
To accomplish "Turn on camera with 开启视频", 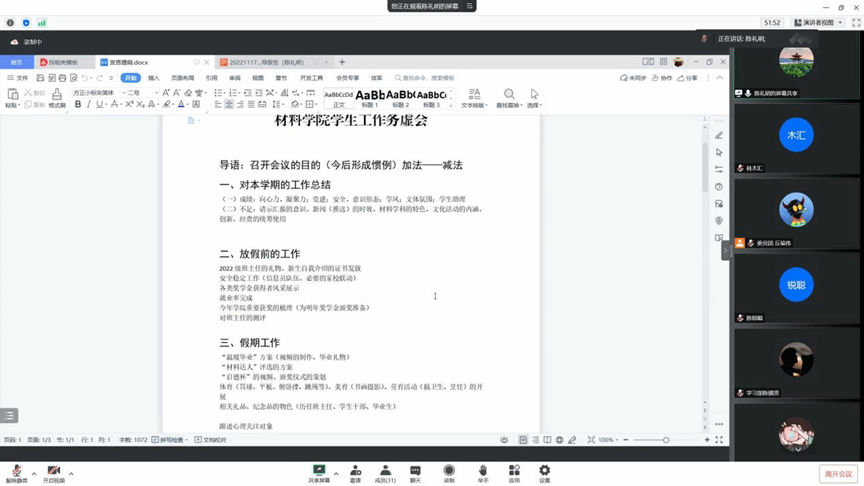I will click(x=53, y=472).
